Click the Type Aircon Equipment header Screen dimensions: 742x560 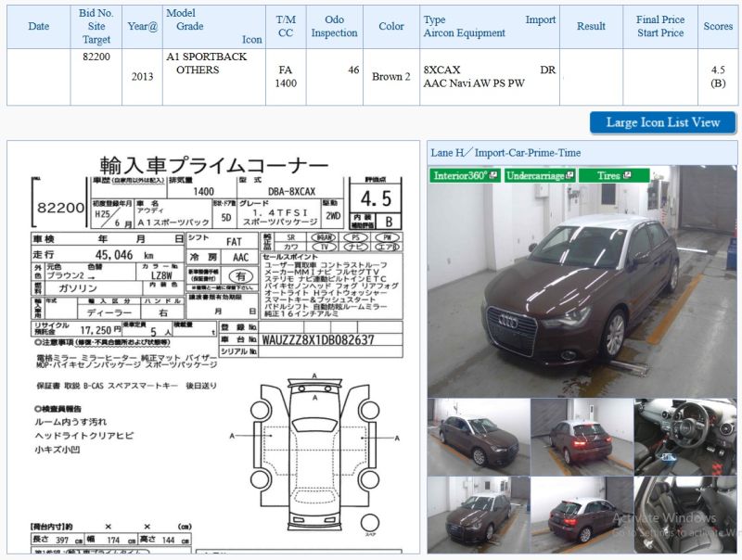coord(490,27)
